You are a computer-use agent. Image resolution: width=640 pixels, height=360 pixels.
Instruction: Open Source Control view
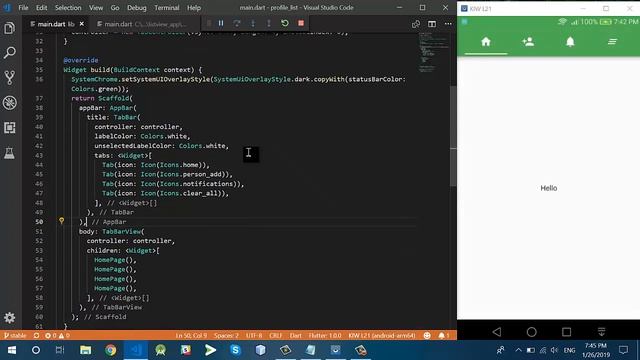(10, 77)
